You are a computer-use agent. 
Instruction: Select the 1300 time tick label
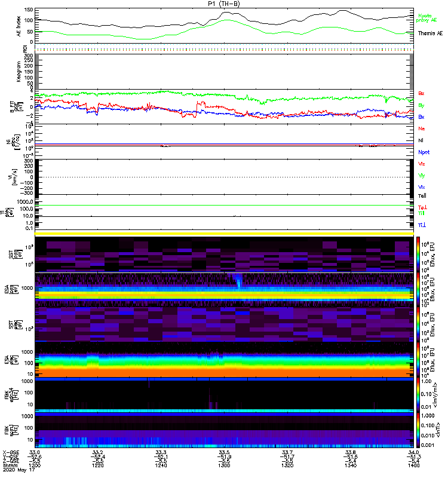tap(224, 465)
